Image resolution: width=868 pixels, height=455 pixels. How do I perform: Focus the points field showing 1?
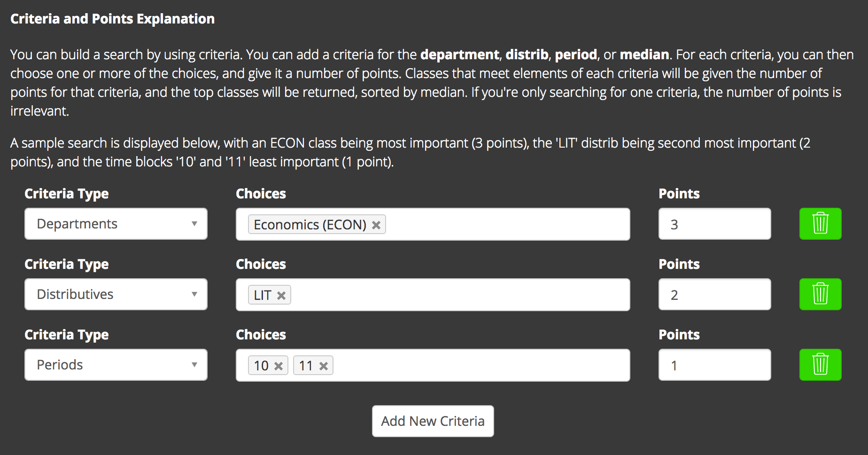click(x=714, y=365)
